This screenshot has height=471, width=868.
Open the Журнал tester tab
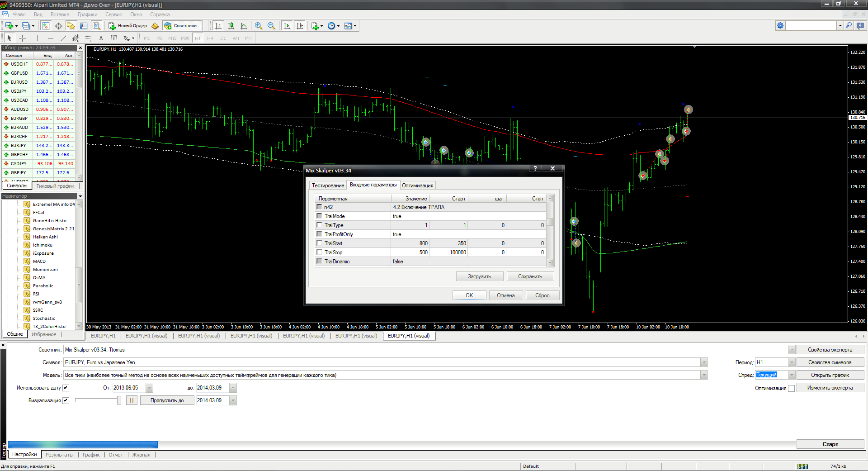[141, 455]
